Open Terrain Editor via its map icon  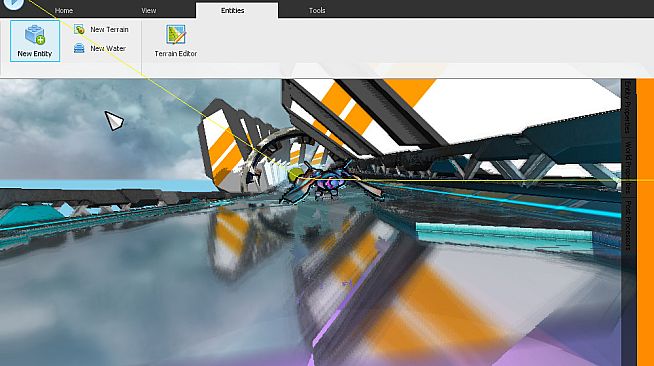point(176,35)
